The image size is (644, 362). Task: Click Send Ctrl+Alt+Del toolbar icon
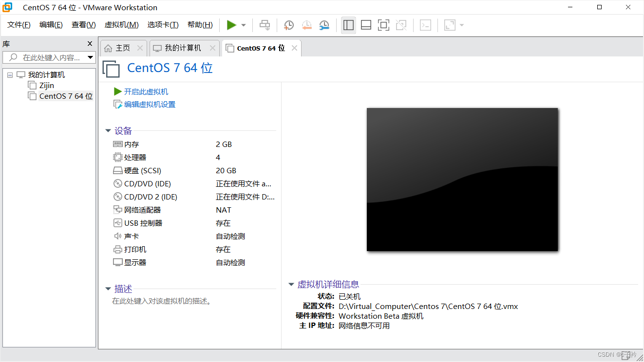pyautogui.click(x=265, y=25)
